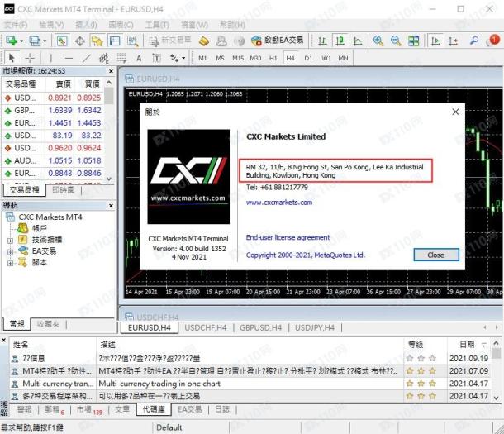Close the Market Watch panel
504x434 pixels.
[x=111, y=71]
